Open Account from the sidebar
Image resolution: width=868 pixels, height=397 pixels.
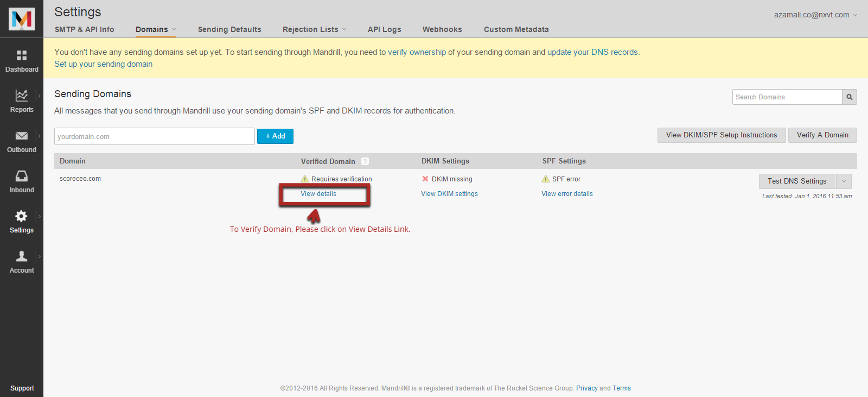(22, 262)
